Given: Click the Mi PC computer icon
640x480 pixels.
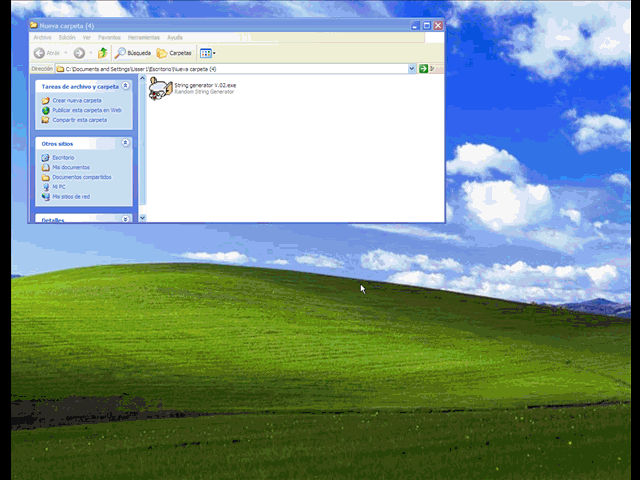Looking at the screenshot, I should point(45,187).
